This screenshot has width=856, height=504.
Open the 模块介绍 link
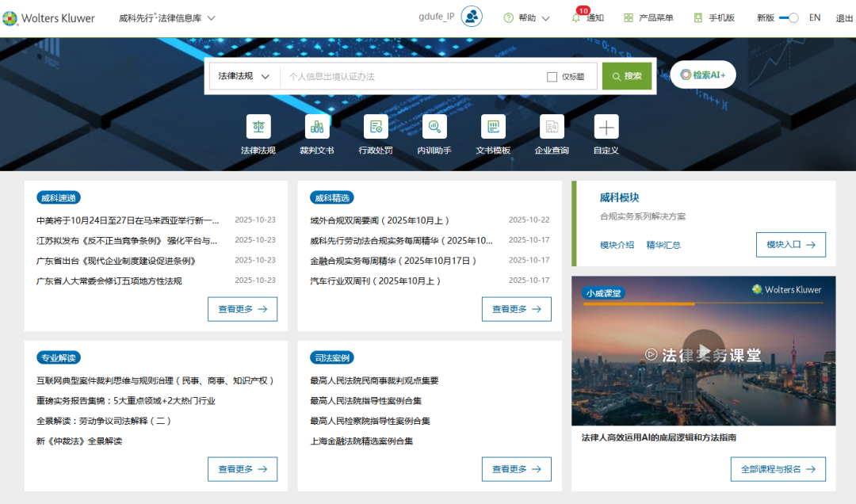pos(617,245)
